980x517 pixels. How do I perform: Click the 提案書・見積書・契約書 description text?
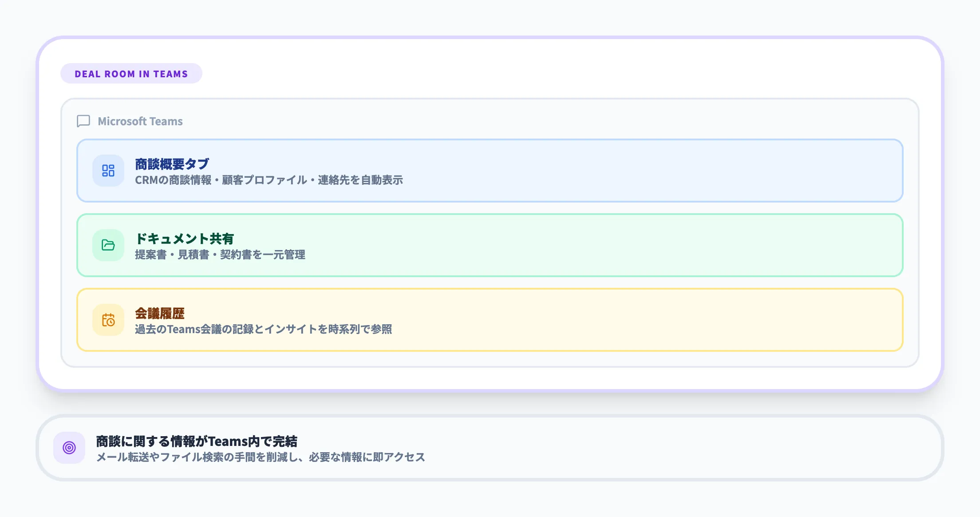(220, 255)
